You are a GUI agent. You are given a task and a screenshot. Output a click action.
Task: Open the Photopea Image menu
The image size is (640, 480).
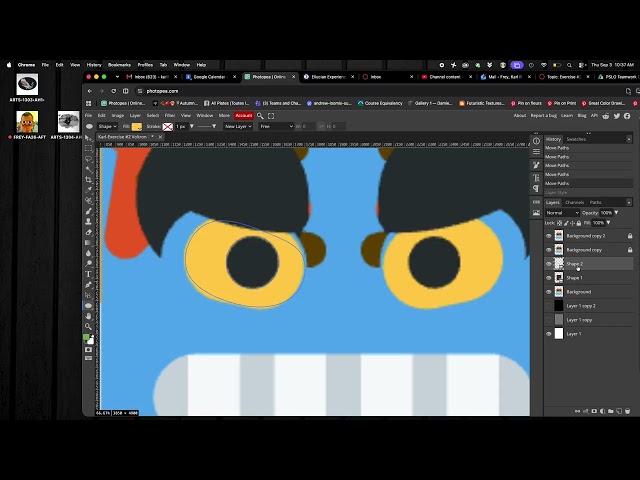[118, 116]
